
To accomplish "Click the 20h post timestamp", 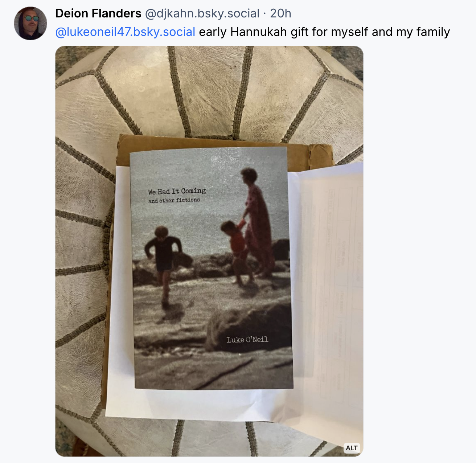I will point(280,13).
